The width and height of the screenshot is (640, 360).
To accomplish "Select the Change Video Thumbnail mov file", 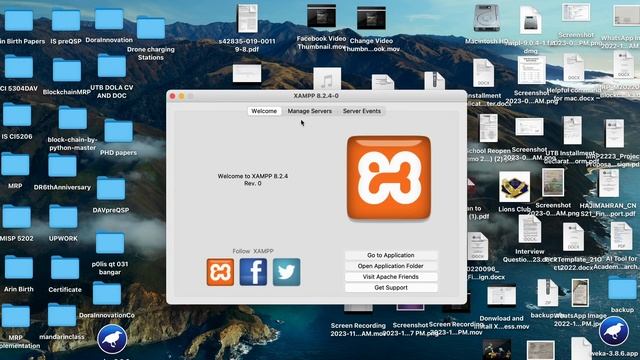I will click(371, 18).
